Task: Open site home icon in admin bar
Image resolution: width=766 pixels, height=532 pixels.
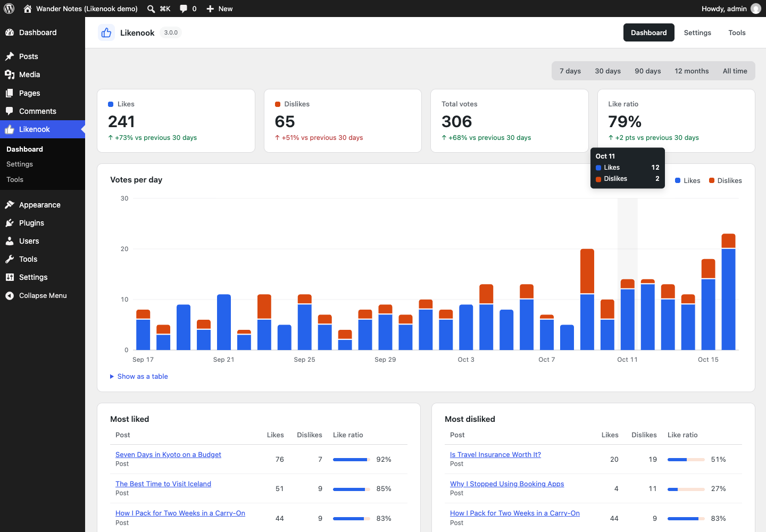Action: [x=28, y=9]
